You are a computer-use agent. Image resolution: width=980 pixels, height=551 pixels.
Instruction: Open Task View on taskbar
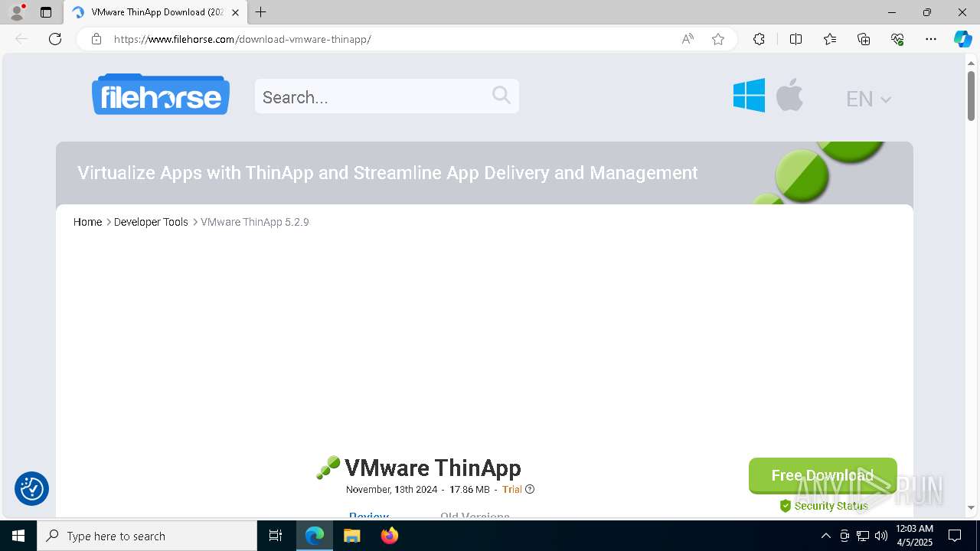(276, 536)
